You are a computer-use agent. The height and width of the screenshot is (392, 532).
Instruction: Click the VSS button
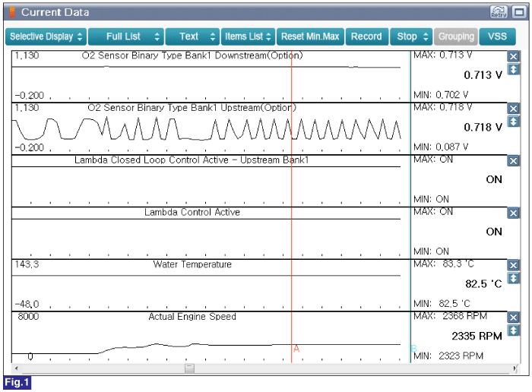pyautogui.click(x=497, y=36)
